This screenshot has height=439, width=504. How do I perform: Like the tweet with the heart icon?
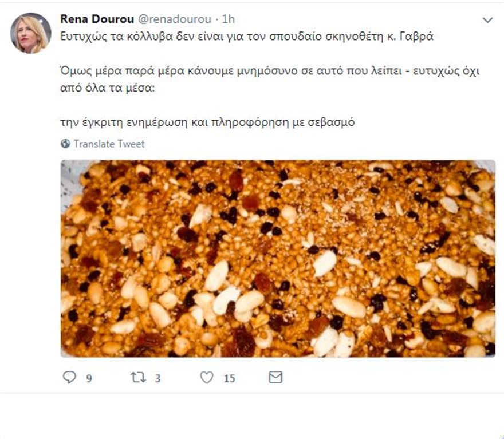pos(207,377)
